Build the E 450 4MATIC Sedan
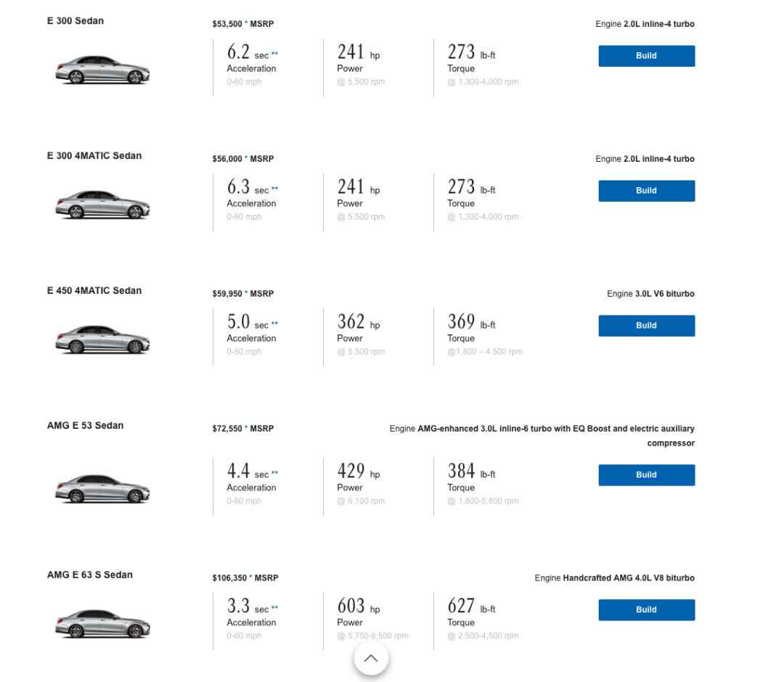 coord(647,326)
